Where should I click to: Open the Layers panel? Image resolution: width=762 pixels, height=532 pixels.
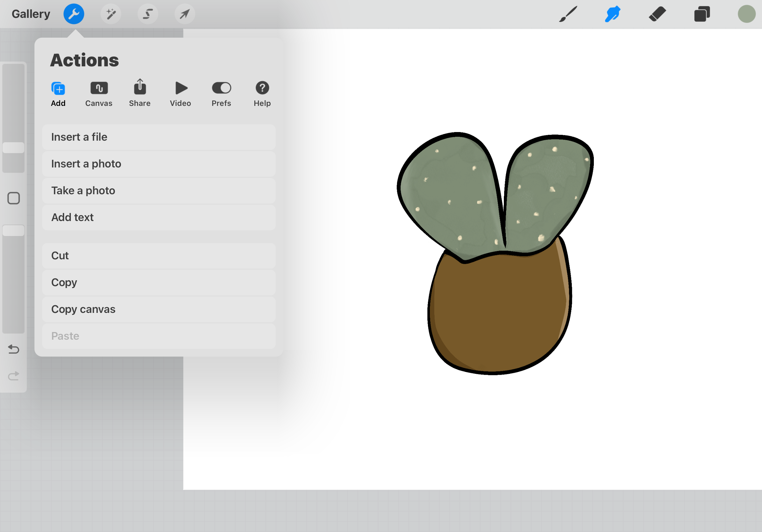point(702,14)
